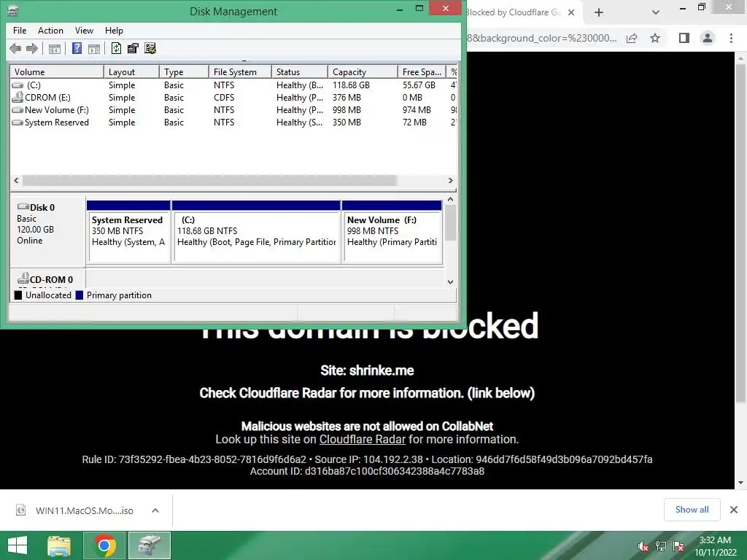Open the Action menu

pyautogui.click(x=50, y=31)
